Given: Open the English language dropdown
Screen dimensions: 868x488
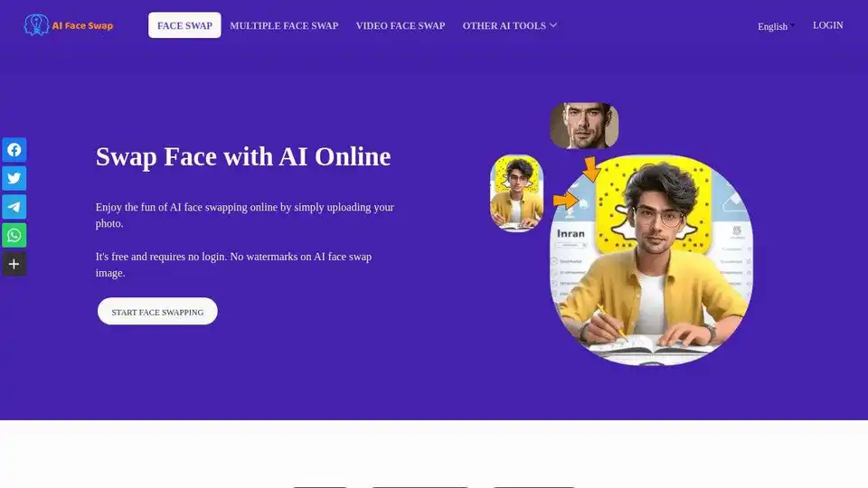Looking at the screenshot, I should pos(776,26).
